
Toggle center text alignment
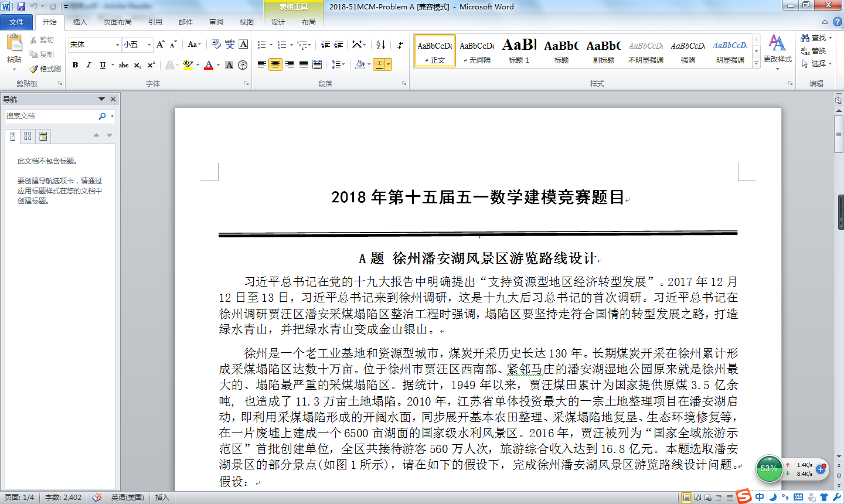click(x=275, y=64)
